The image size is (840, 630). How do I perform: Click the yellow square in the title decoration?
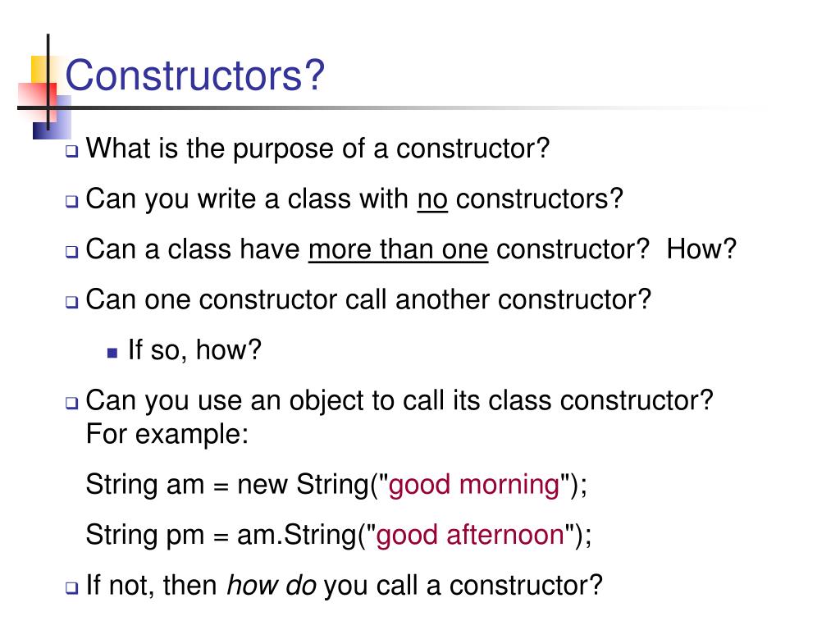pyautogui.click(x=40, y=69)
